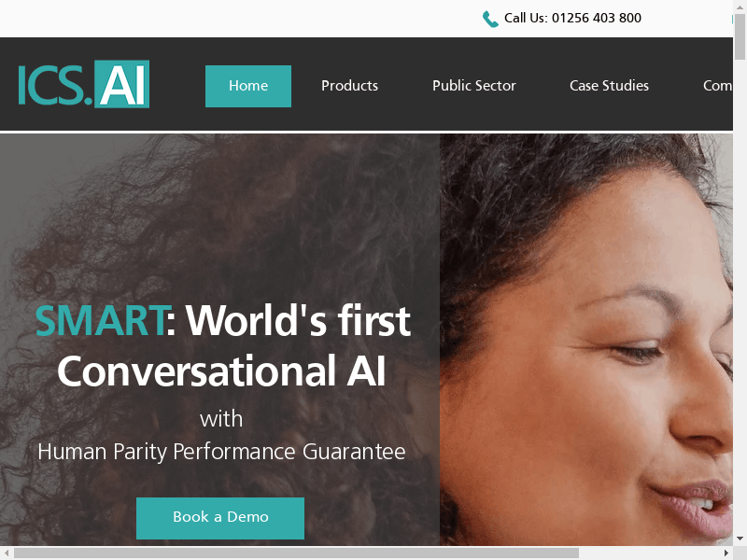747x560 pixels.
Task: Click the horizontal scrollbar right arrow
Action: click(x=726, y=553)
